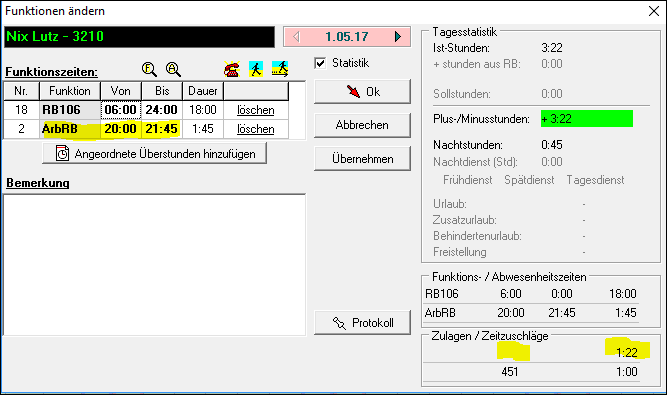Click the Dauer value 1:45 in Funktionszeiten
The image size is (667, 395).
203,129
